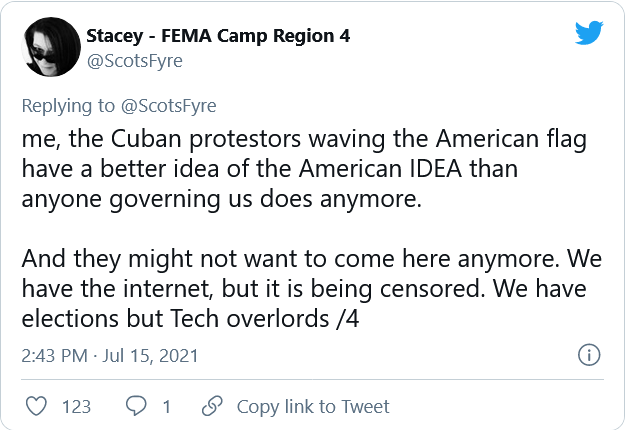This screenshot has width=625, height=430.
Task: Click the Twitter bird logo
Action: [589, 34]
